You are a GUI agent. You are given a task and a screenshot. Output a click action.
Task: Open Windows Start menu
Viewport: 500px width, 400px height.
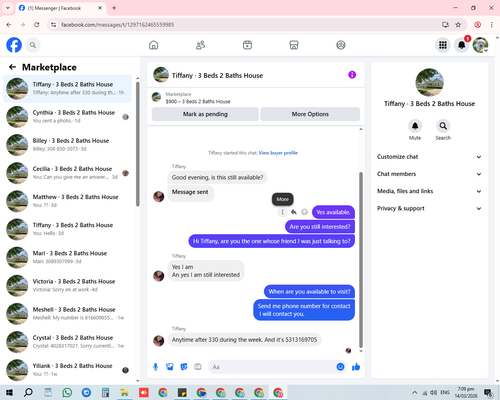(9, 392)
